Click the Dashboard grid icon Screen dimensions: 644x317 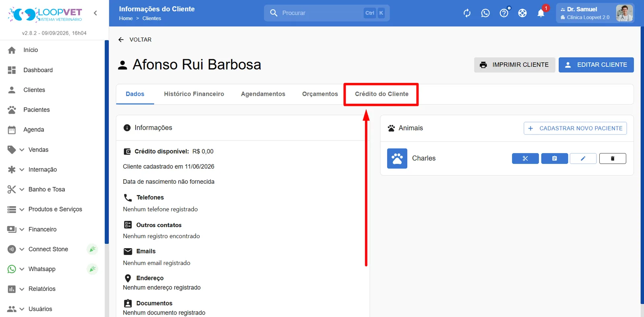pos(12,70)
